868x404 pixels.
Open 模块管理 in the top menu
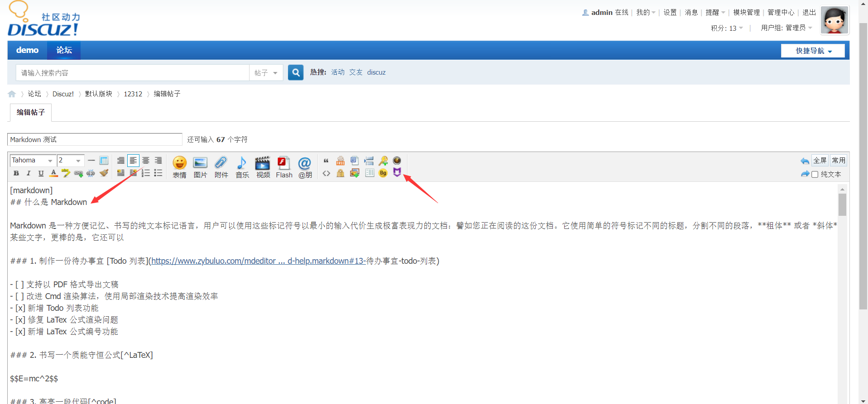(x=747, y=13)
